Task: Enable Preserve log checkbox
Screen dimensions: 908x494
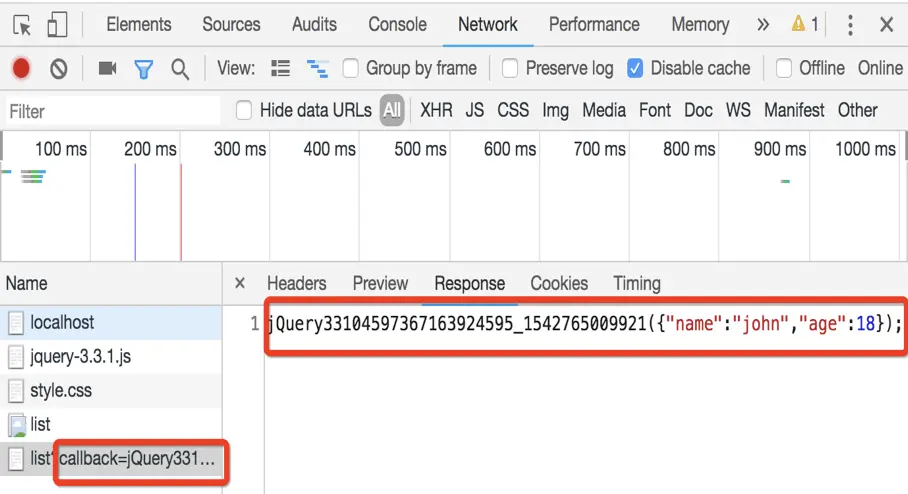Action: coord(510,68)
